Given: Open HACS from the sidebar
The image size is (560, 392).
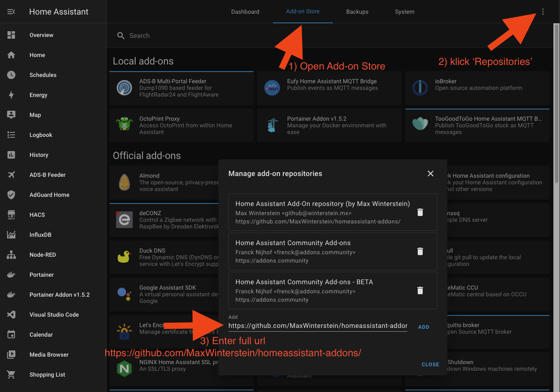Looking at the screenshot, I should click(x=37, y=215).
